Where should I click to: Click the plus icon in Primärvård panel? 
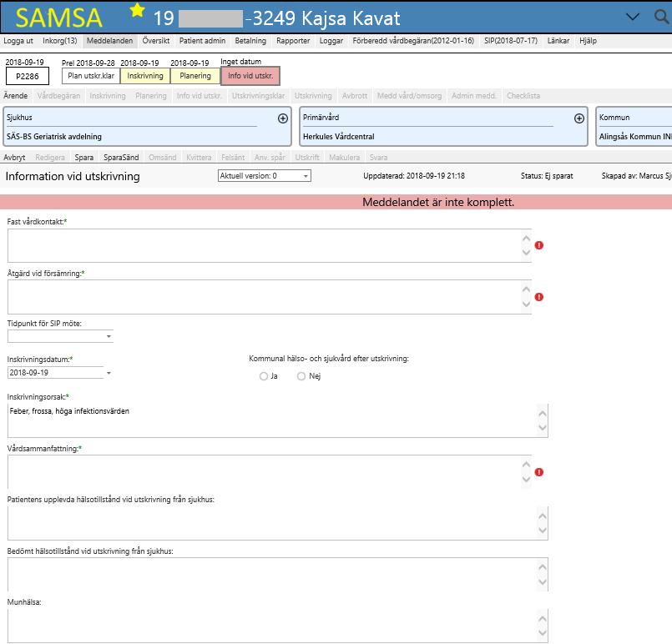pyautogui.click(x=579, y=118)
